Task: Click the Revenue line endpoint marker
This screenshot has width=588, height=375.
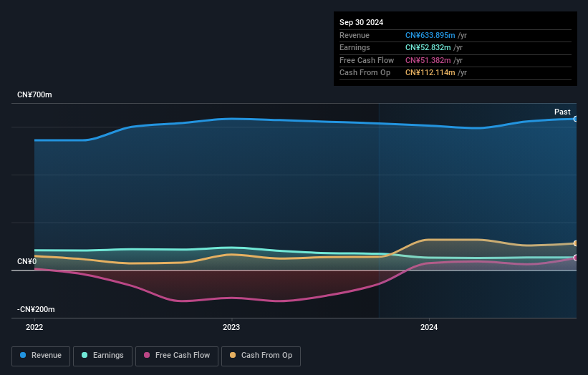Action: (x=576, y=119)
